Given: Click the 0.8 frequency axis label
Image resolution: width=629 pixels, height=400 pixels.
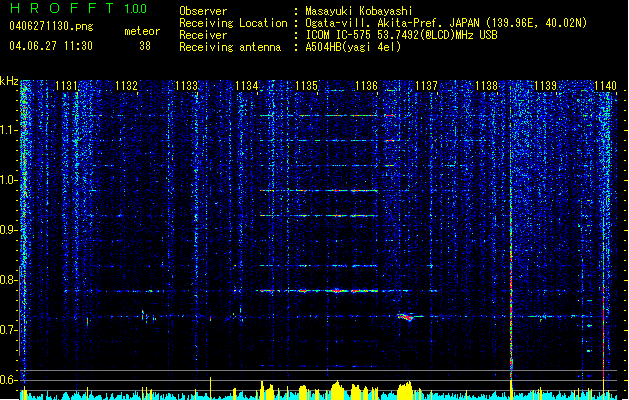Looking at the screenshot, I should pyautogui.click(x=9, y=280).
